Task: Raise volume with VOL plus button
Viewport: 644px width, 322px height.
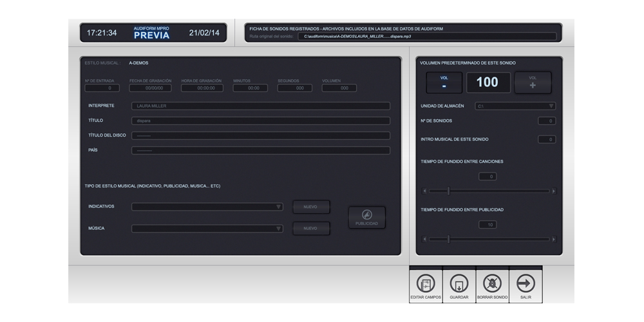Action: tap(533, 82)
